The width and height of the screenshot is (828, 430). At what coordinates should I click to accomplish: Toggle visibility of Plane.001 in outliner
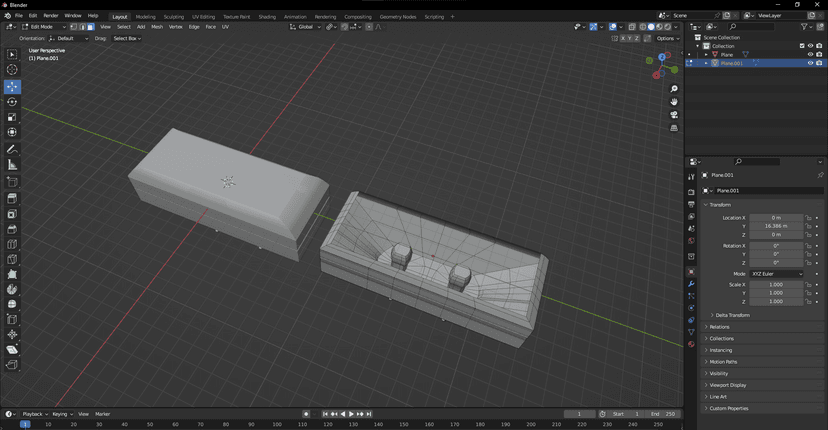pos(810,63)
